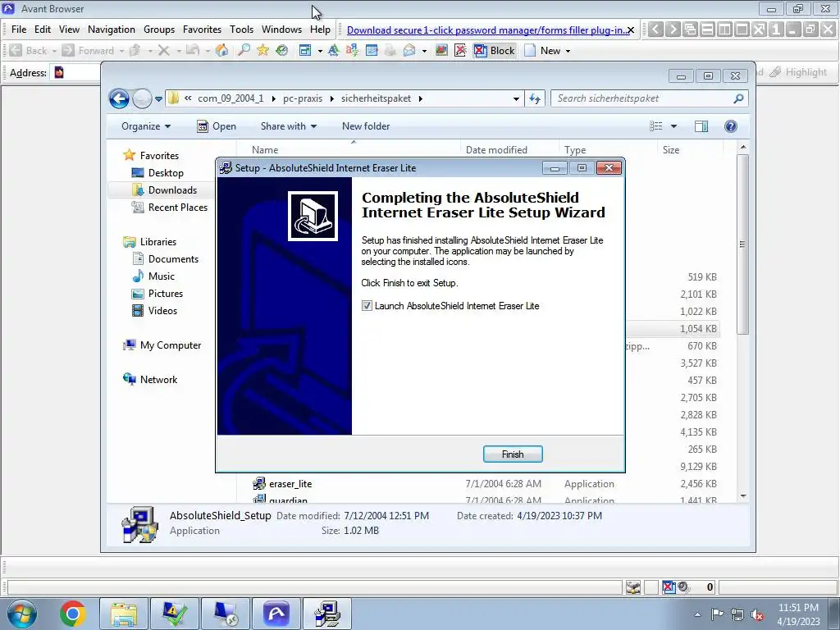
Task: Sort by the Date modified column header
Action: (x=496, y=150)
